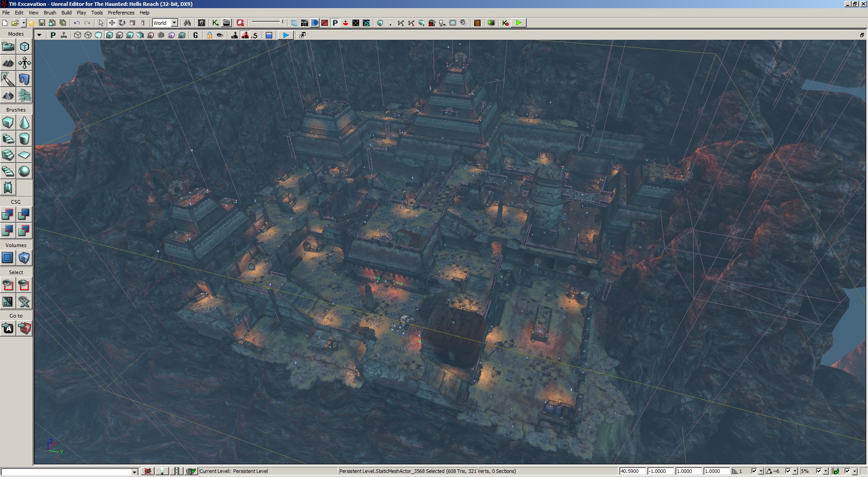This screenshot has width=868, height=477.
Task: Open the World coordinate system dropdown
Action: 174,23
